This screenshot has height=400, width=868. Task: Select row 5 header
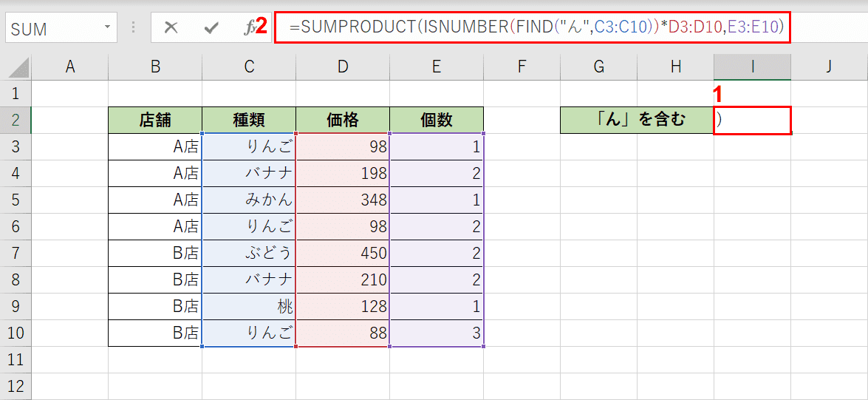pos(16,200)
